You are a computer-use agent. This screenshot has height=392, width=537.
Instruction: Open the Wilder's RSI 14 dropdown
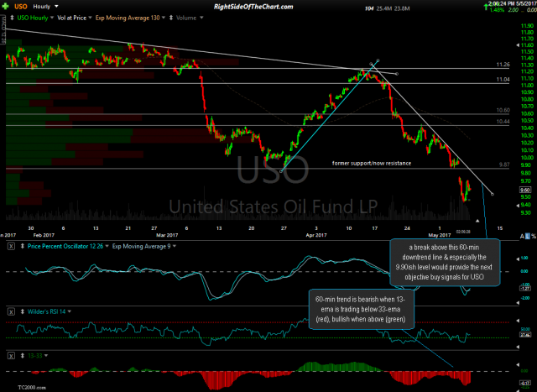(x=69, y=311)
